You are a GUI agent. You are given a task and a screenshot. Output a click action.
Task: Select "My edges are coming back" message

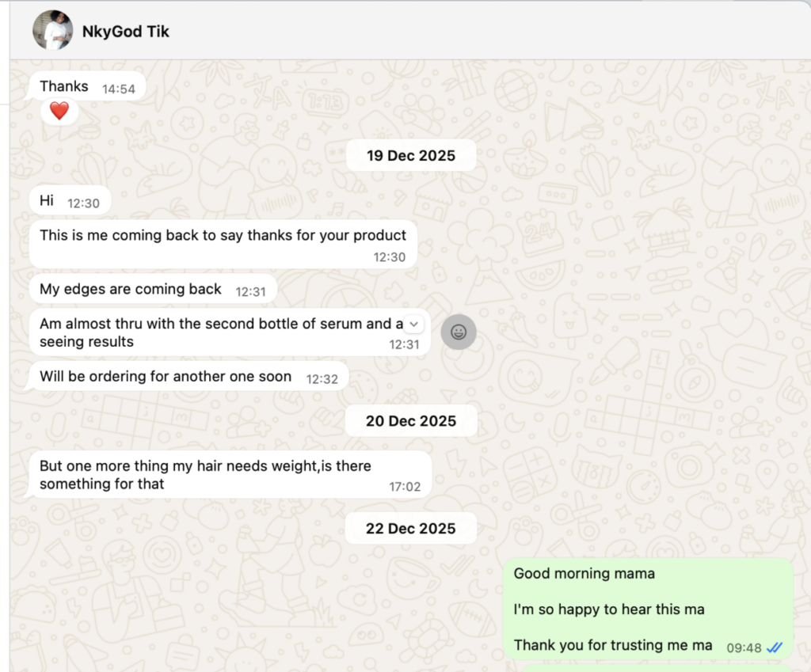click(x=153, y=289)
